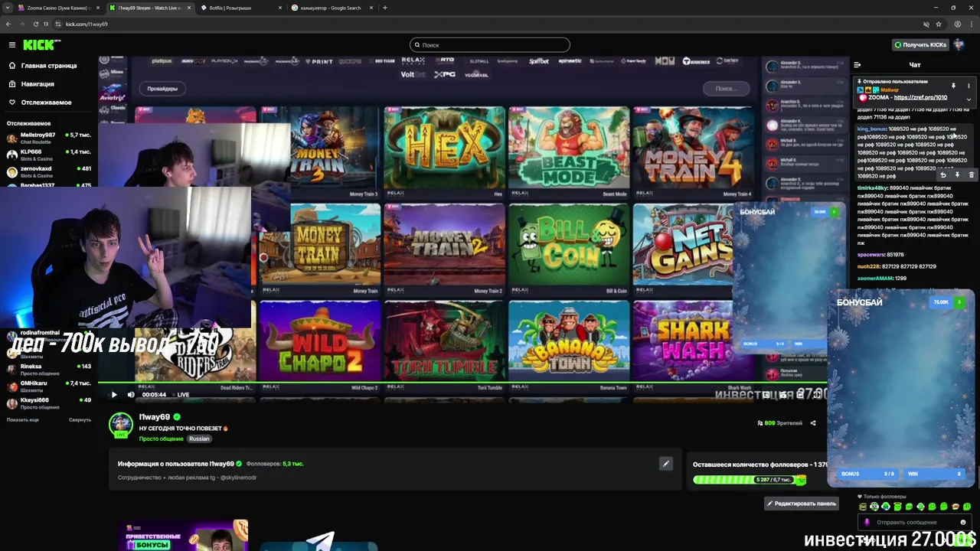Edit channel info with pencil icon
The image size is (980, 551).
(x=665, y=464)
